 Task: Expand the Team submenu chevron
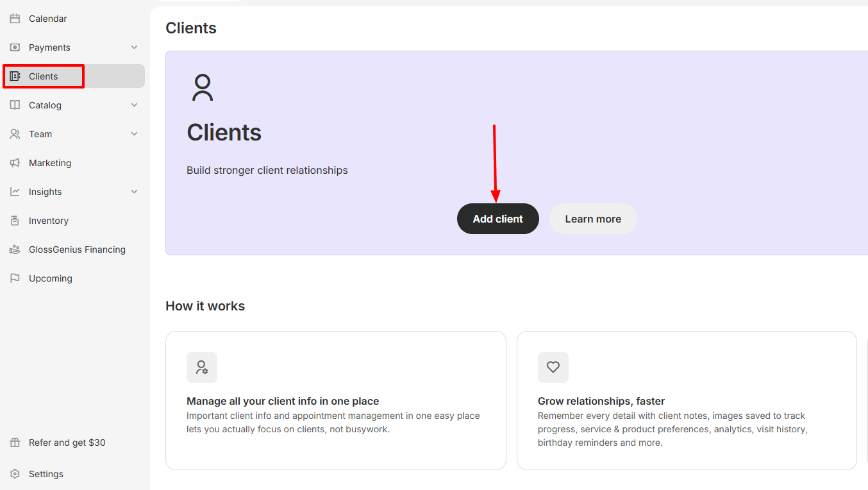click(x=134, y=134)
